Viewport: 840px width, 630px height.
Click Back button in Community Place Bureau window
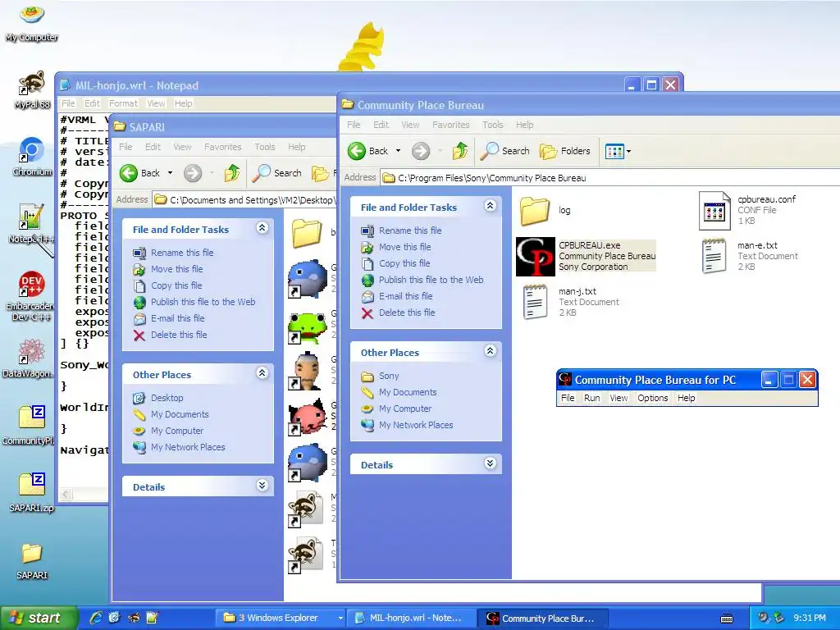368,151
